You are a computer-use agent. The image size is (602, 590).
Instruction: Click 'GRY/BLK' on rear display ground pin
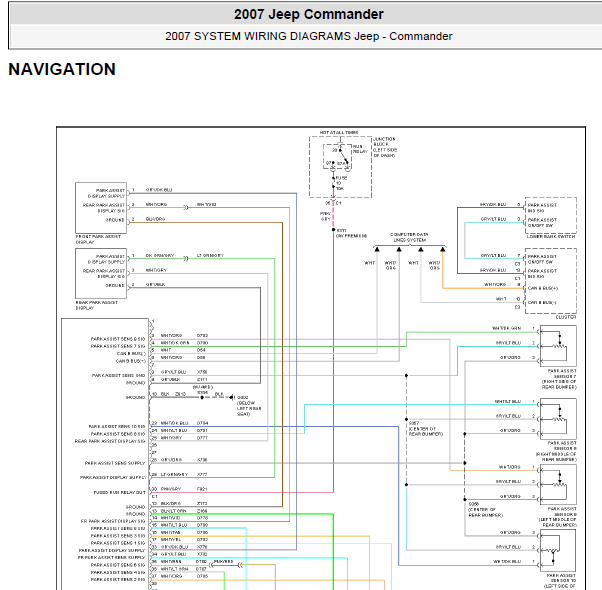coord(155,285)
